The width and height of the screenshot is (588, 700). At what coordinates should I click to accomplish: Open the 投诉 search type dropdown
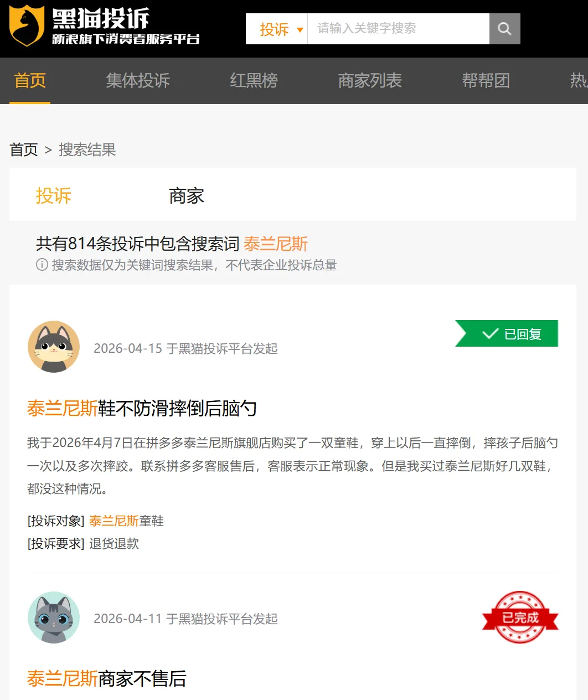pyautogui.click(x=274, y=30)
